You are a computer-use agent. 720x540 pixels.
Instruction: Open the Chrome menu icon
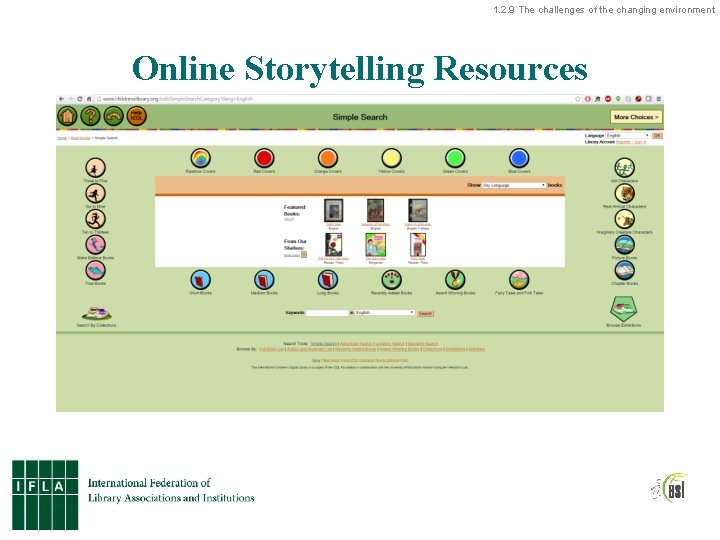[658, 99]
